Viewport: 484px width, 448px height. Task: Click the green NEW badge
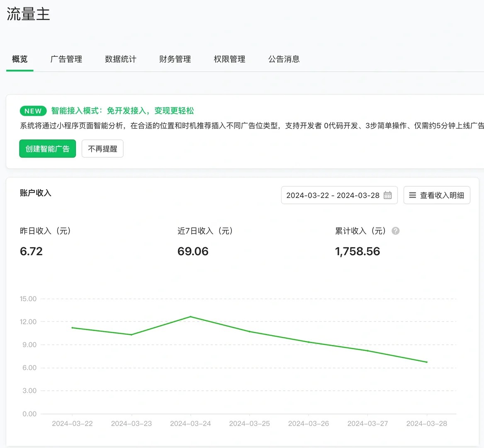click(33, 111)
